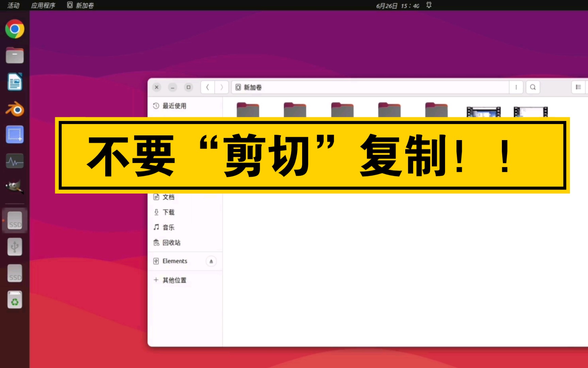This screenshot has width=588, height=368.
Task: Open the Files app in dock
Action: point(15,56)
